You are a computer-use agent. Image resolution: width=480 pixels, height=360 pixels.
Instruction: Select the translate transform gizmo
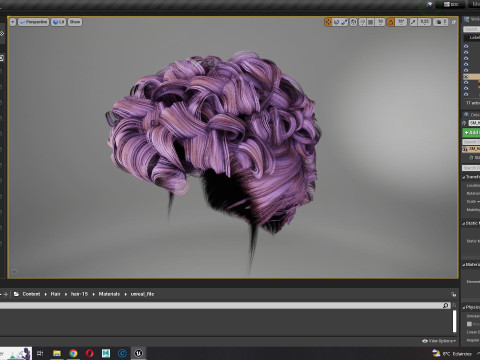pyautogui.click(x=328, y=22)
